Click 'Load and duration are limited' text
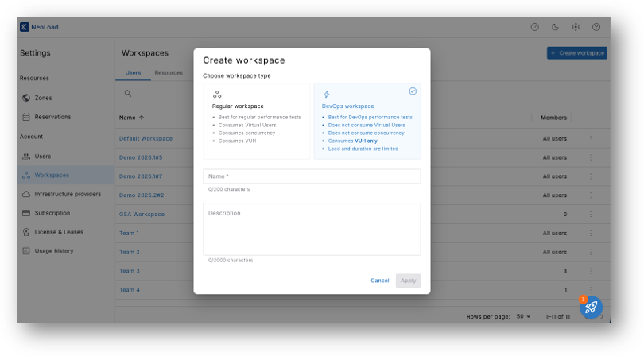The image size is (644, 356). [x=363, y=149]
